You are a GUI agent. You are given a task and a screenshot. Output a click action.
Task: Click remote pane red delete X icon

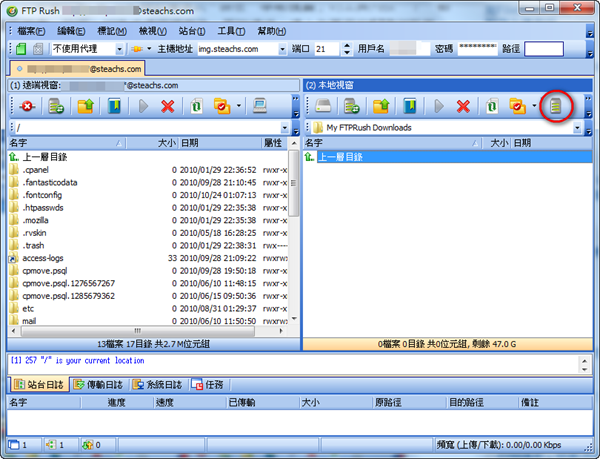tap(168, 106)
